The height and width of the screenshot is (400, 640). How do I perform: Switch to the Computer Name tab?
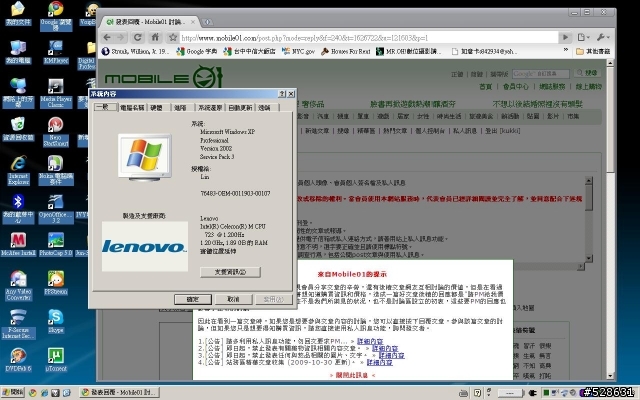click(132, 107)
